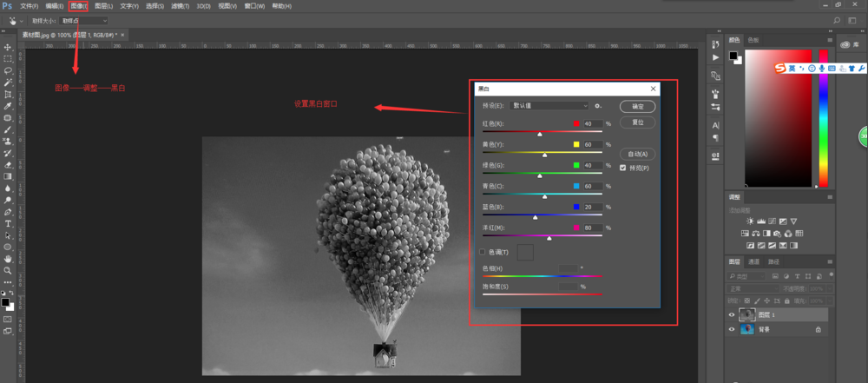Open the layer blend mode dropdown 正常
868x383 pixels.
pos(753,288)
